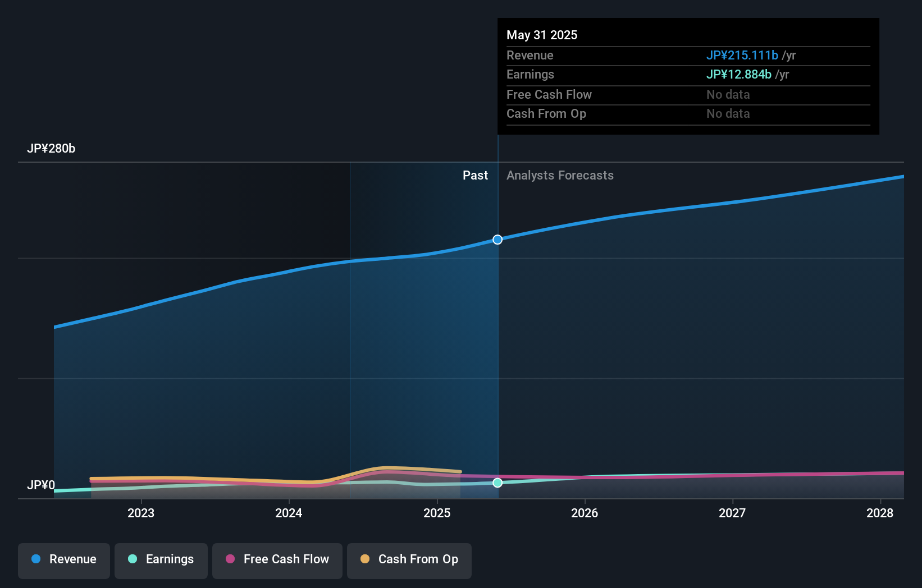Click No data in Cash From Op row

coord(728,113)
